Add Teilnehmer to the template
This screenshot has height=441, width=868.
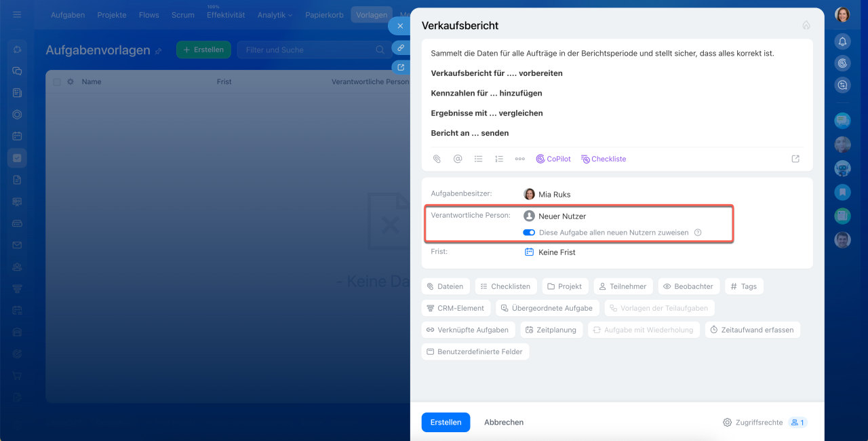[623, 286]
